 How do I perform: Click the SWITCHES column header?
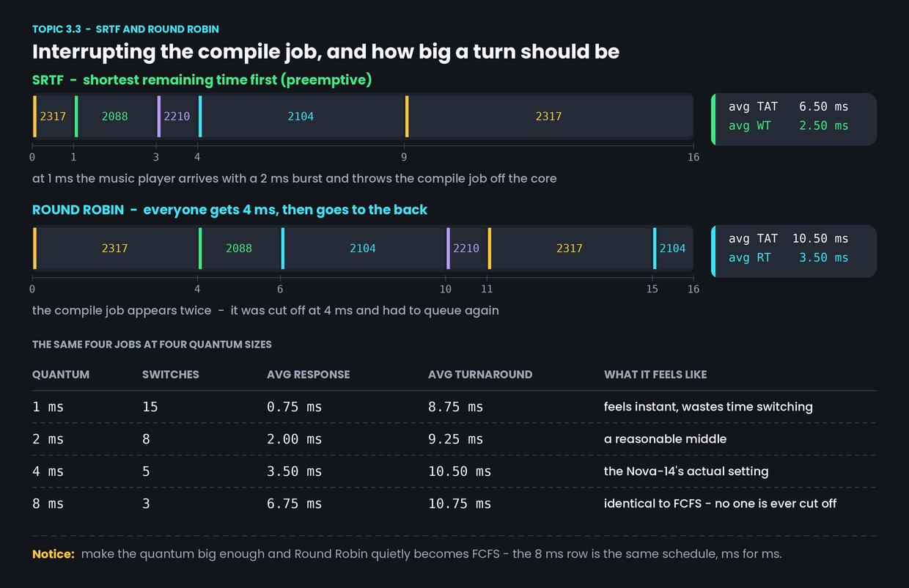[x=171, y=374]
